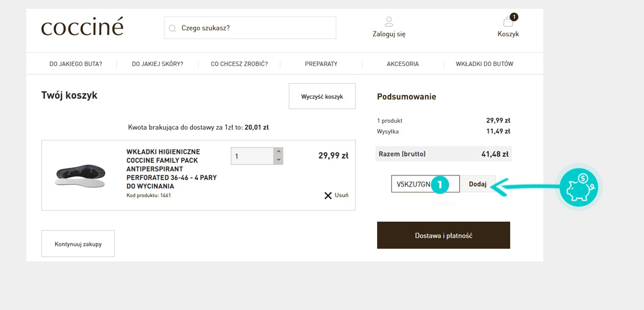
Task: Click the insoles product thumbnail
Action: point(80,175)
